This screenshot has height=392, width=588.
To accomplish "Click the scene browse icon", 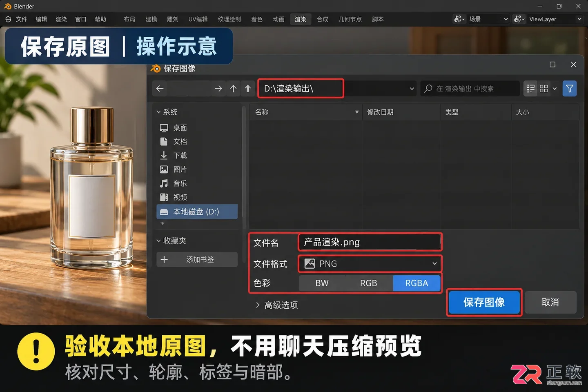I will coord(459,19).
